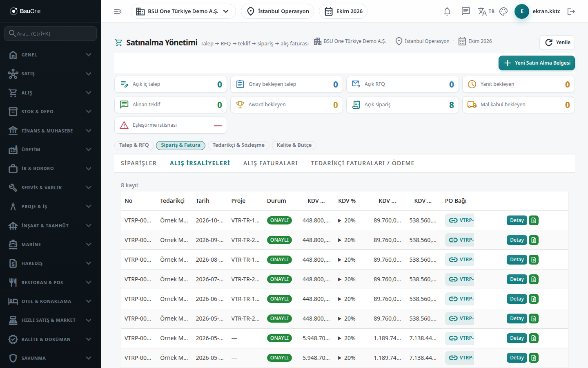Switch to ALIŞ FATURALARI tab
Viewport: 588px width, 368px height.
pyautogui.click(x=271, y=163)
